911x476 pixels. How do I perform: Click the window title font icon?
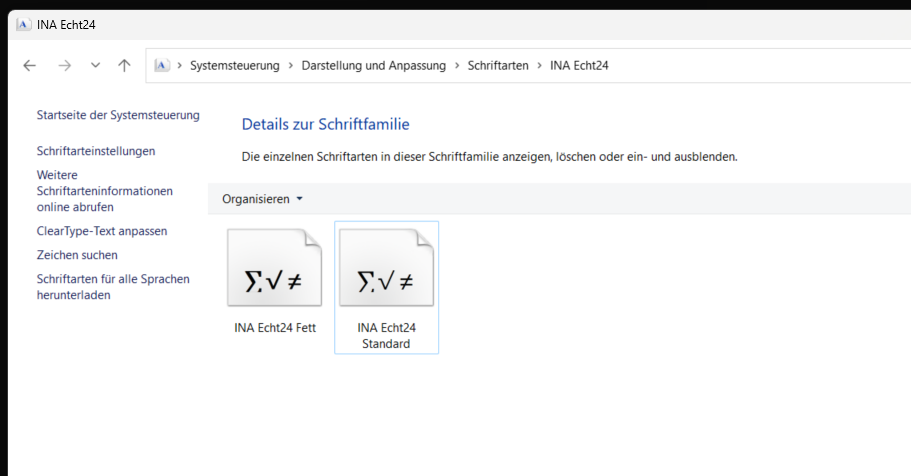[23, 24]
